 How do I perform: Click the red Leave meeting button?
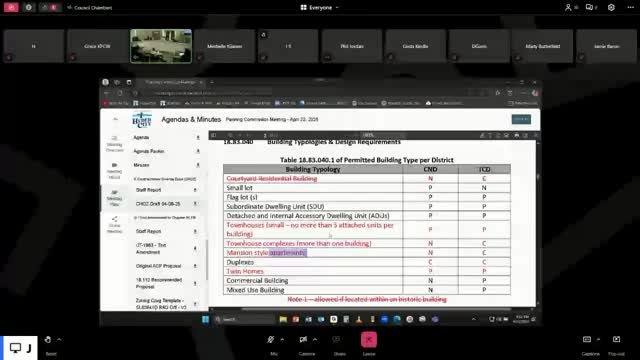369,340
